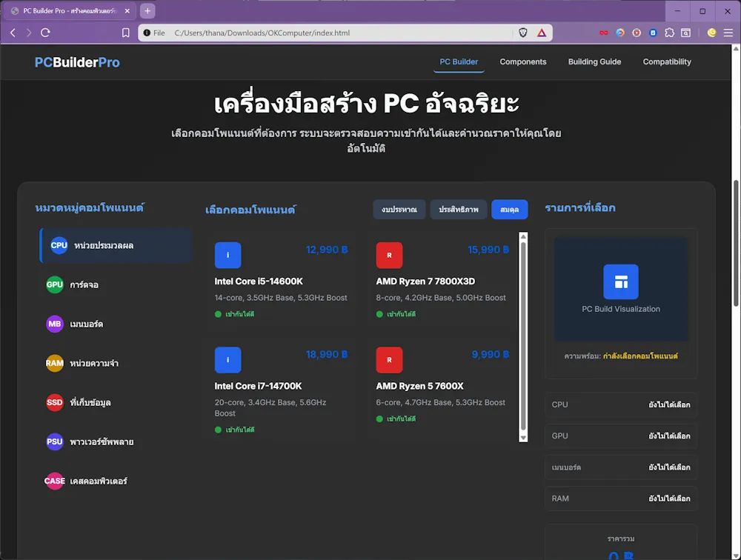The height and width of the screenshot is (560, 741).
Task: Click the เมนบอร์ด row in selected list
Action: [621, 467]
